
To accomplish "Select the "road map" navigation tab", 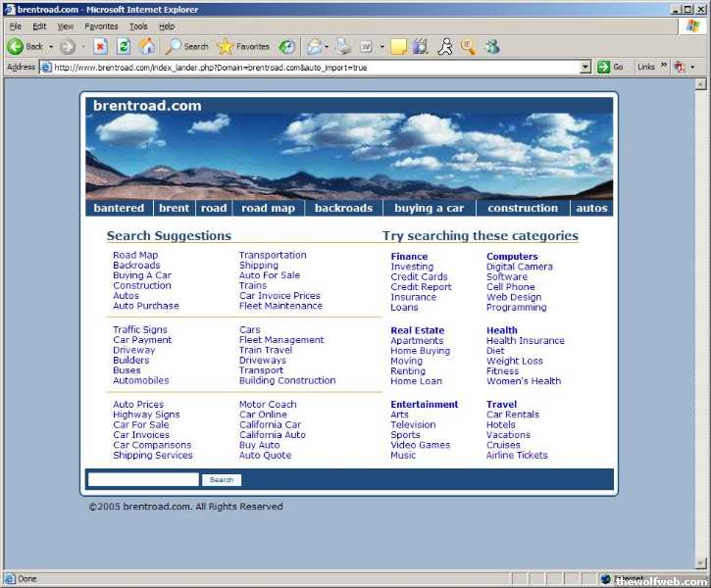I will tap(268, 208).
